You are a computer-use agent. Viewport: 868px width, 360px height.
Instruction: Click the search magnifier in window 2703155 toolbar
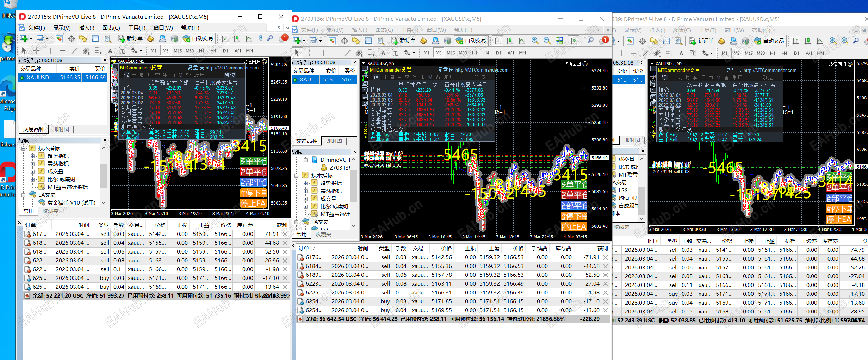coord(270,38)
